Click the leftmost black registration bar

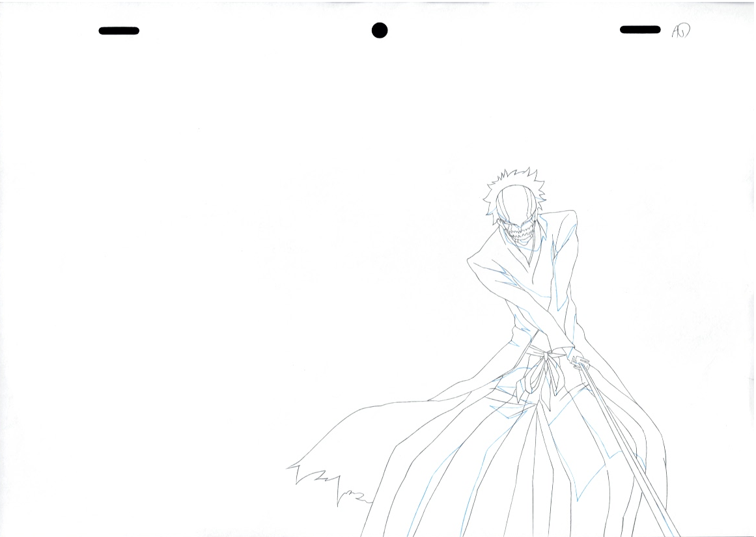[119, 30]
